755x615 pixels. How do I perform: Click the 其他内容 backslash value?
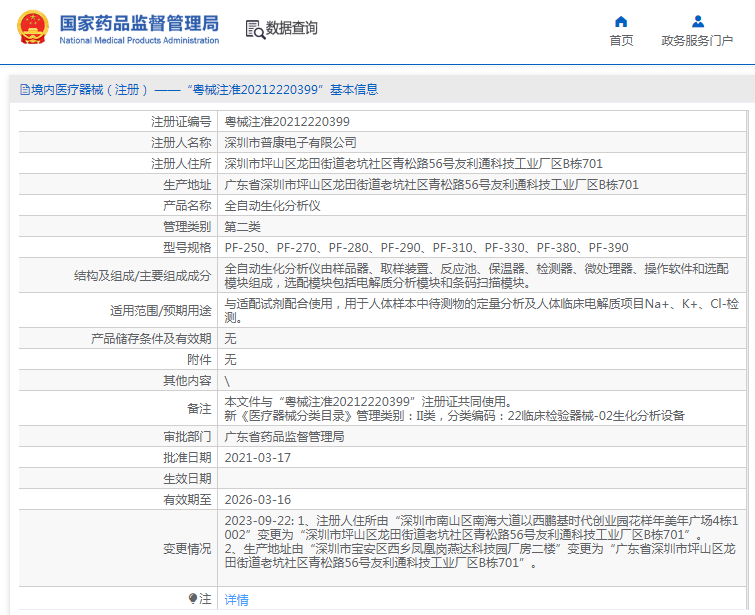[x=227, y=381]
